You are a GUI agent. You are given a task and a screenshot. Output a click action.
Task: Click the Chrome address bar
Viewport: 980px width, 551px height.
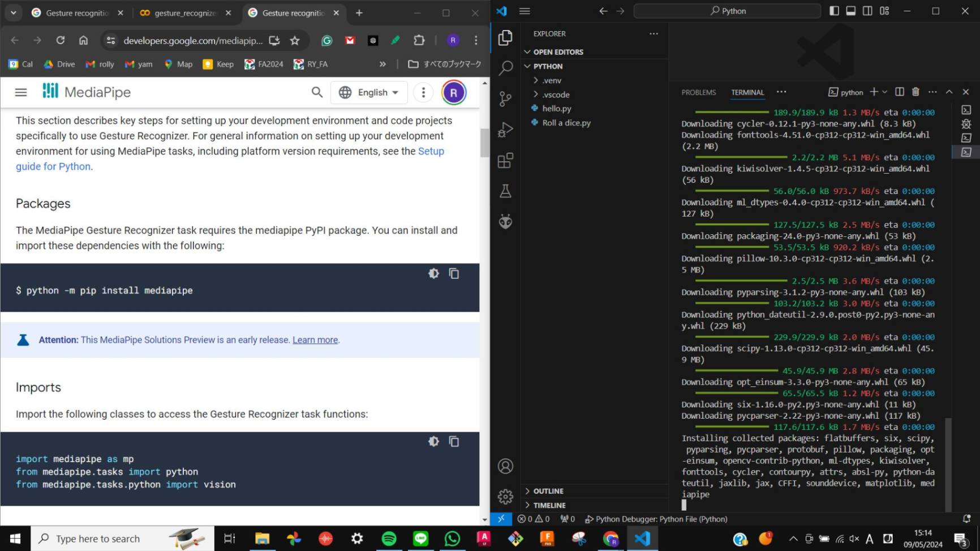(x=192, y=40)
